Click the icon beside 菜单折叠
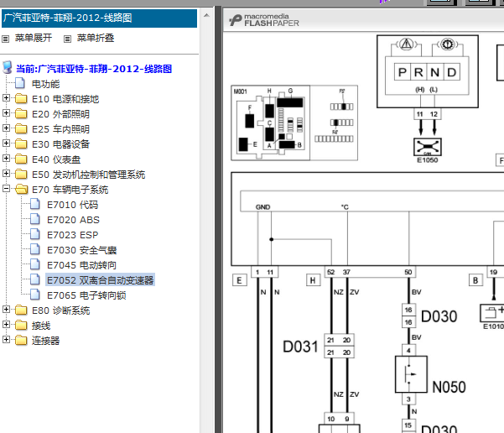 pos(67,39)
